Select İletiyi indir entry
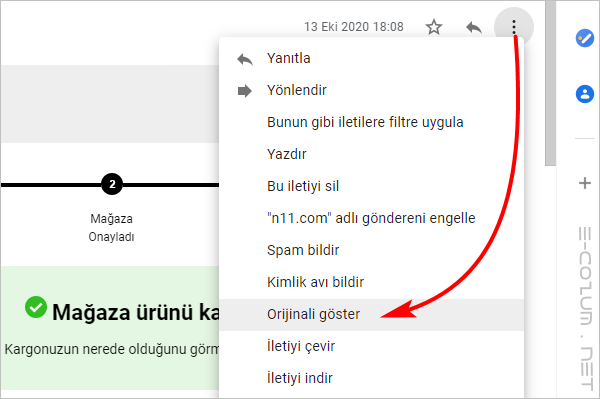This screenshot has height=399, width=600. pyautogui.click(x=371, y=378)
